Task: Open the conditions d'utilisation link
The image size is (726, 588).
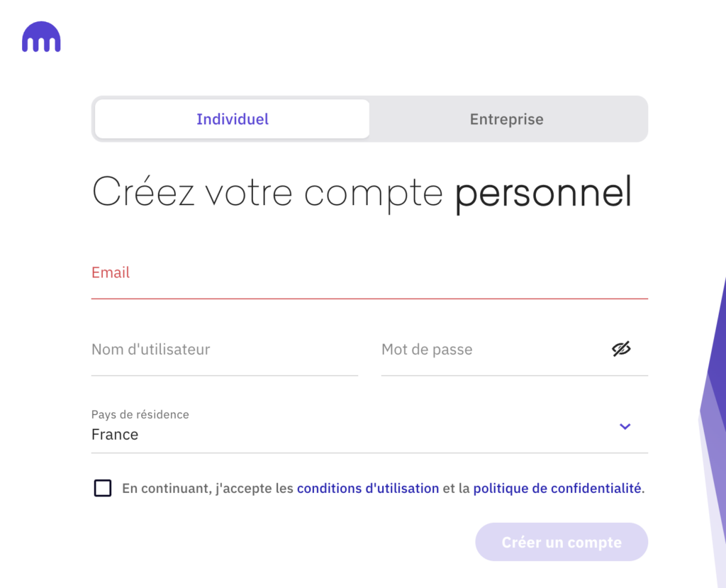Action: pos(367,488)
